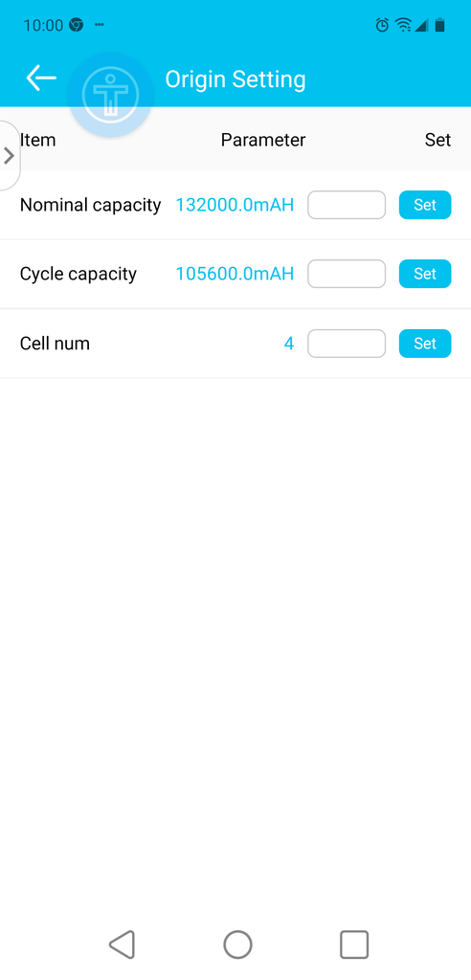This screenshot has width=471, height=980.
Task: Tap the cellular signal status icon
Action: tap(421, 25)
